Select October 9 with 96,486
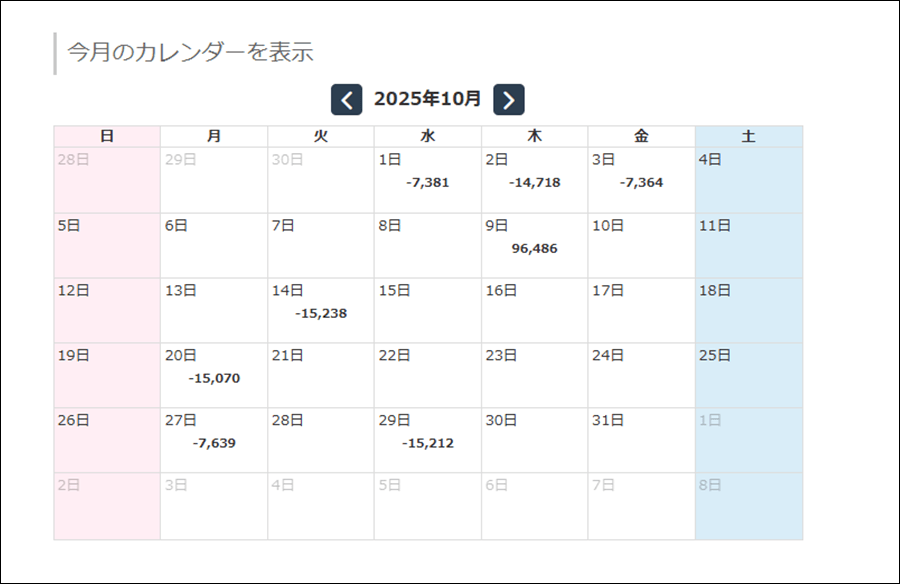The image size is (900, 584). tap(534, 245)
